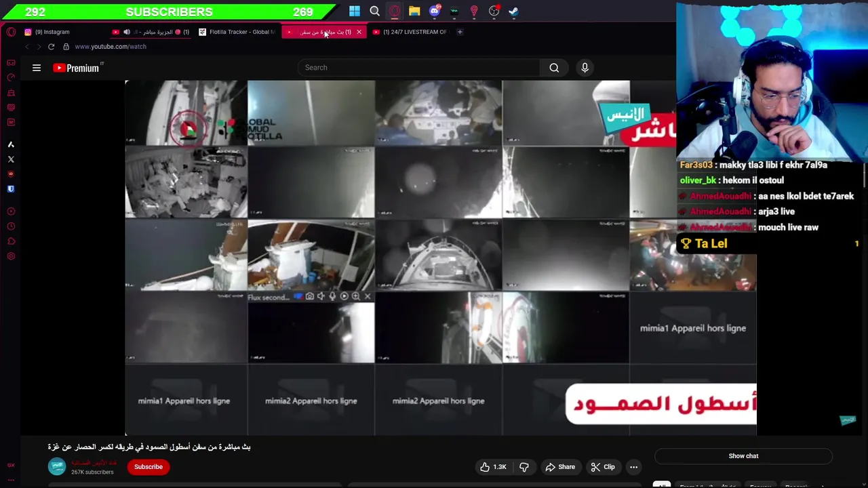Go forward with browser forward arrow

39,47
